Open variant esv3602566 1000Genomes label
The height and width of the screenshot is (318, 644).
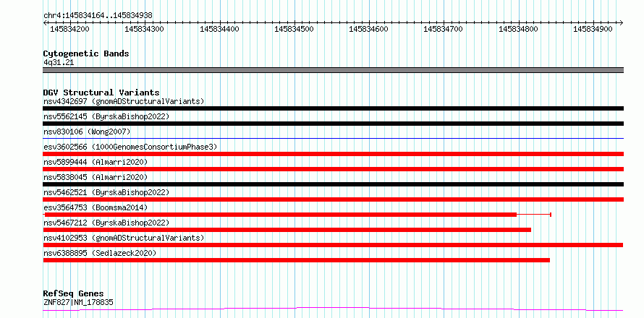pyautogui.click(x=130, y=147)
